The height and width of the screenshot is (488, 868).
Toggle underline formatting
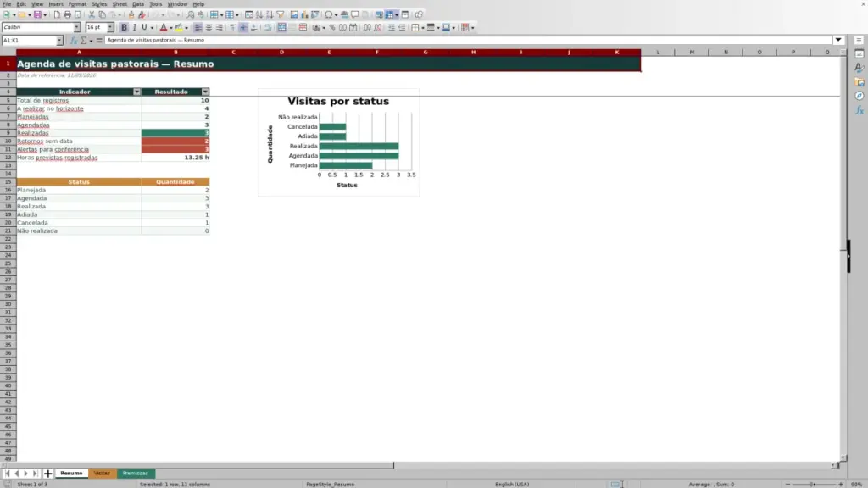[144, 27]
